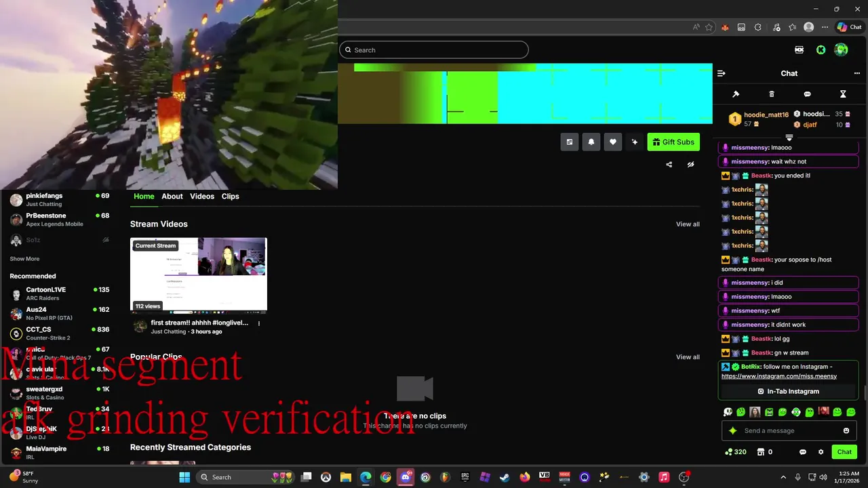Expand Show More in the followed channels list
Screen dimensions: 868x488
click(24, 259)
